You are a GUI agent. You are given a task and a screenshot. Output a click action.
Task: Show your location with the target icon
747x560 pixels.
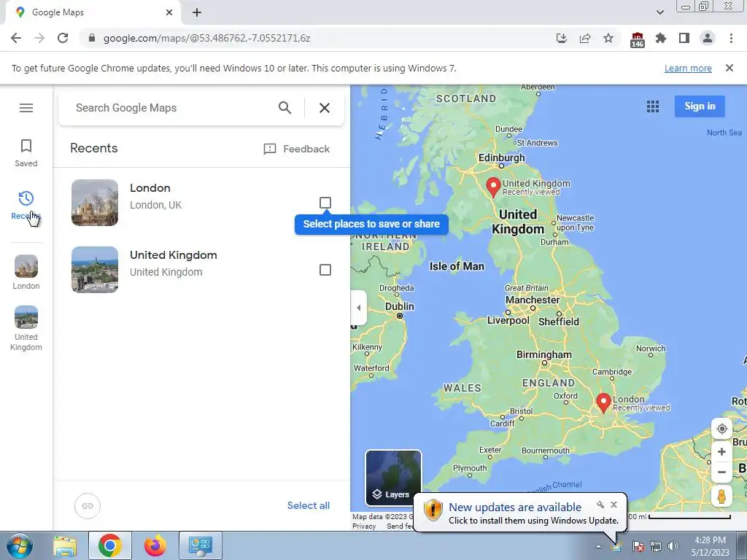point(721,429)
